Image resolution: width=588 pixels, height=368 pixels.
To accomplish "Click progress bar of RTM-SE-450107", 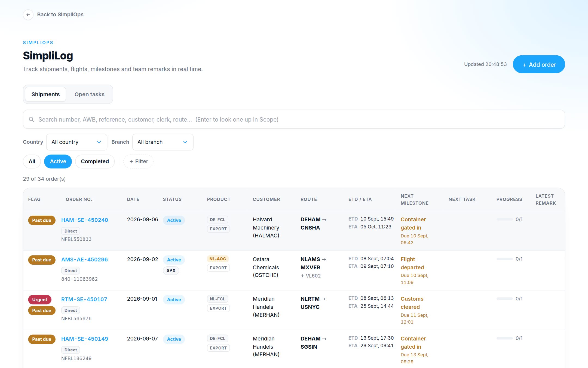I will click(504, 299).
